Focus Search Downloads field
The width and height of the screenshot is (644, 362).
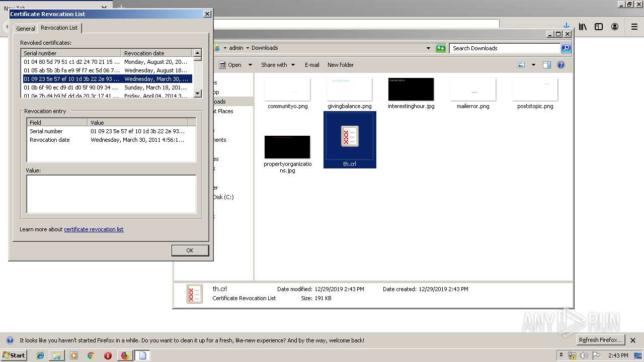505,48
